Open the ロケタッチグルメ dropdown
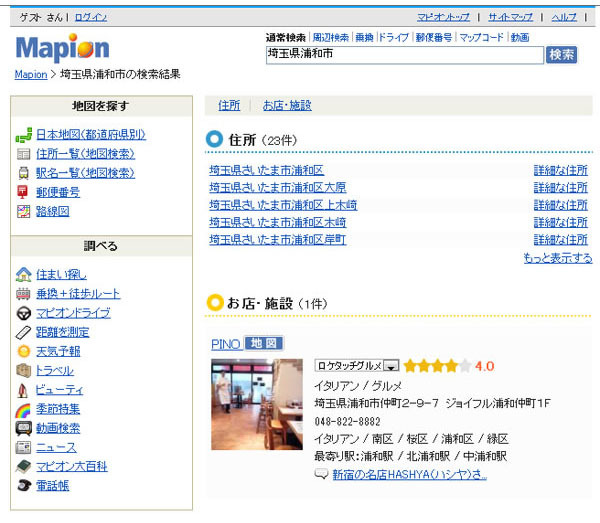Image resolution: width=600 pixels, height=523 pixels. click(391, 366)
